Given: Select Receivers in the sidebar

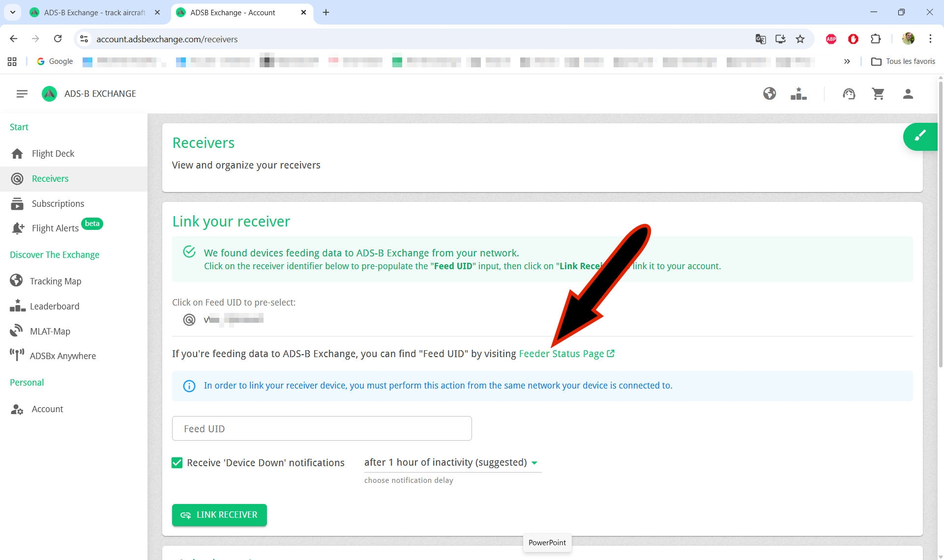Looking at the screenshot, I should (74, 179).
